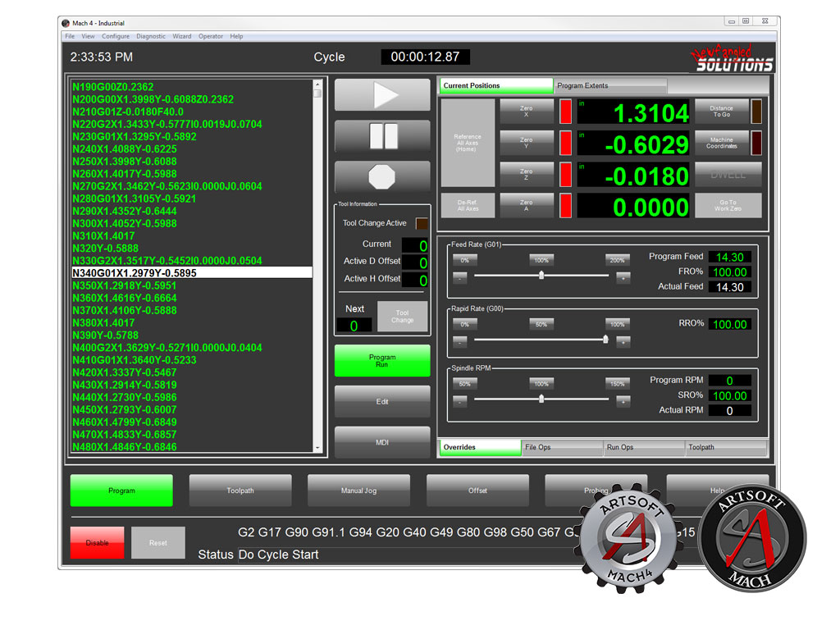This screenshot has width=840, height=630.
Task: Switch to the Program Extents tab
Action: coord(609,86)
